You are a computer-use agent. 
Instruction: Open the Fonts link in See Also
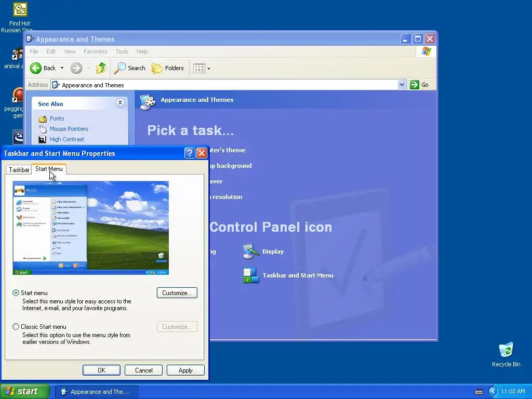tap(57, 118)
